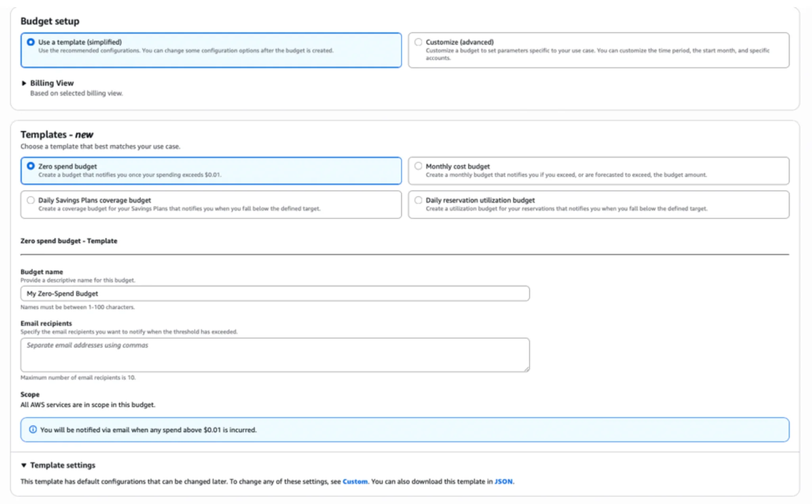The height and width of the screenshot is (504, 812).
Task: Select the Customize (advanced) radio option
Action: click(418, 42)
